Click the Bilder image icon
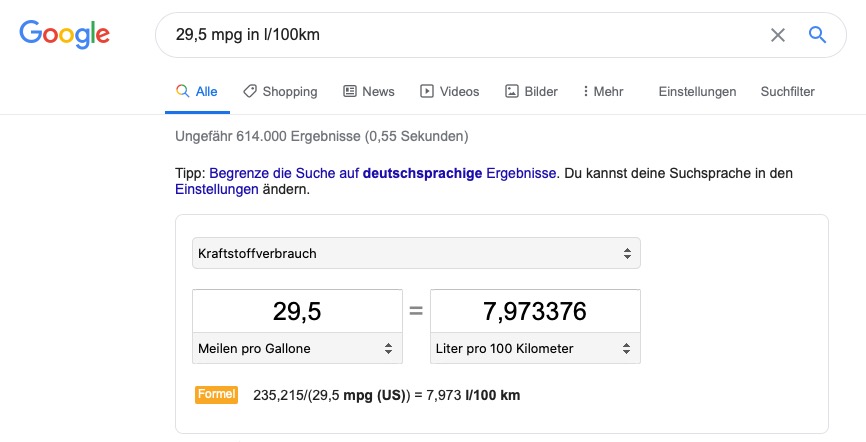Screen dimensions: 866x442 [x=512, y=91]
